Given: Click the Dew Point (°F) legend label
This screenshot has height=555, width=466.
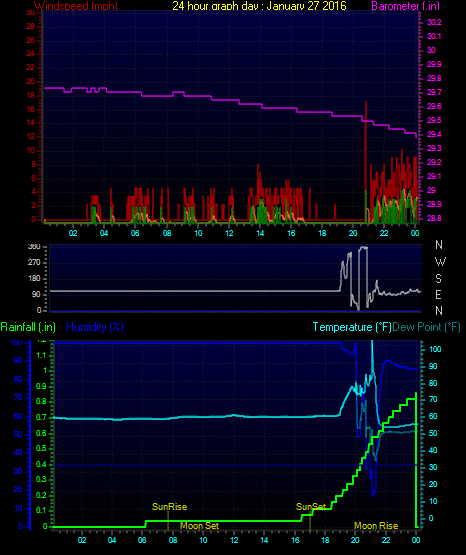Looking at the screenshot, I should coord(427,327).
